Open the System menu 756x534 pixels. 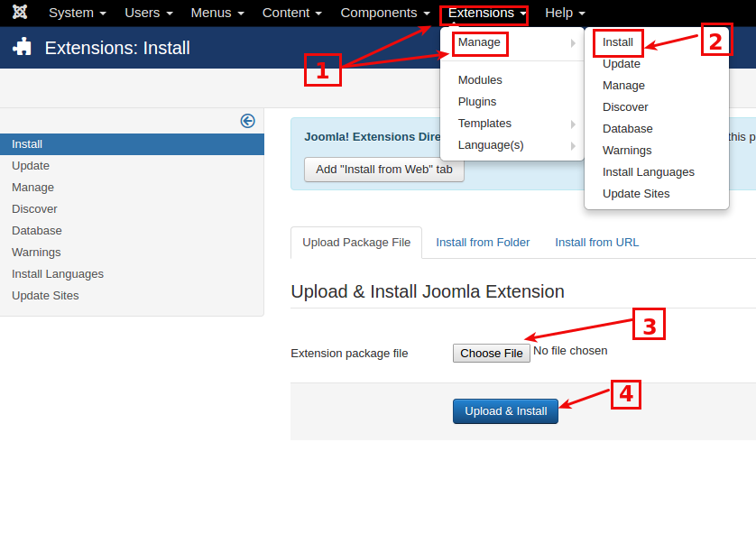pos(78,13)
